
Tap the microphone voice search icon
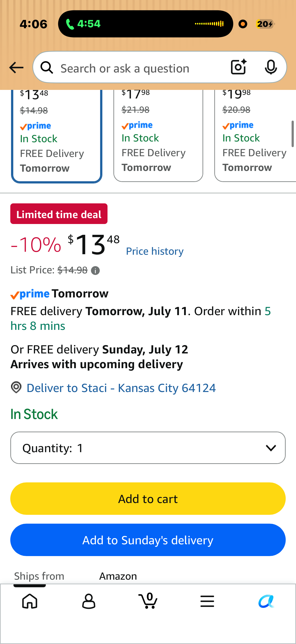tap(271, 67)
